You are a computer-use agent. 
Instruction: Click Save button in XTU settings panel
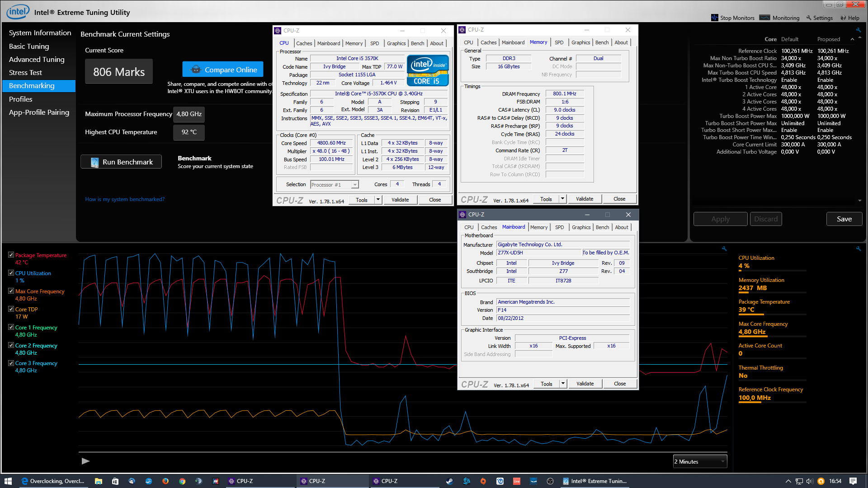click(x=844, y=219)
